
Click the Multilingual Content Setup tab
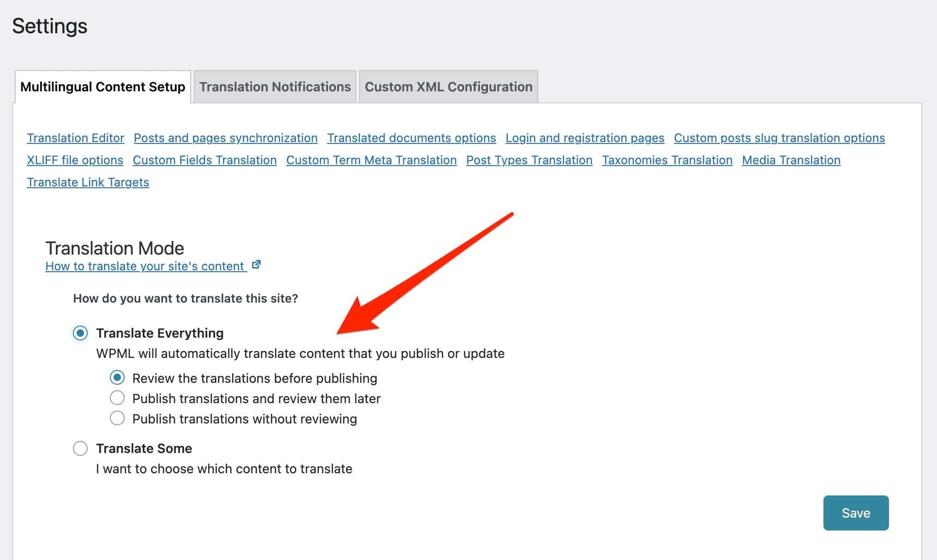point(103,86)
